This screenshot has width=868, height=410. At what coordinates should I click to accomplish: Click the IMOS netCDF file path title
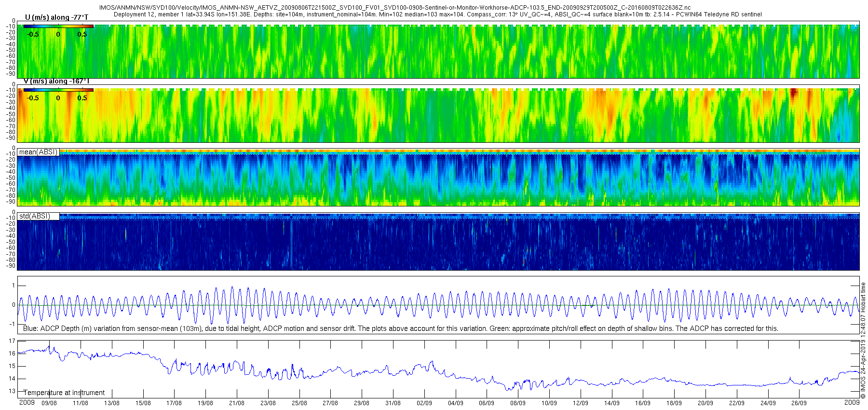tap(394, 8)
